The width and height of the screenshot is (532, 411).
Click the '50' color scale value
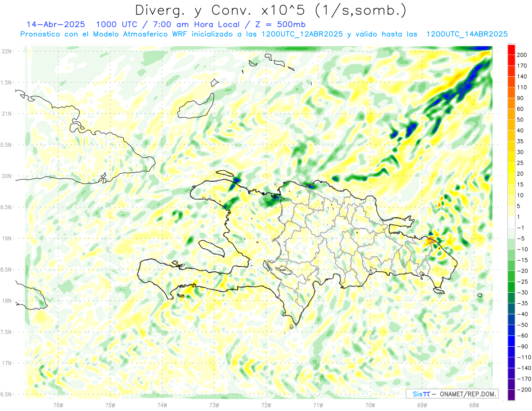[x=521, y=120]
